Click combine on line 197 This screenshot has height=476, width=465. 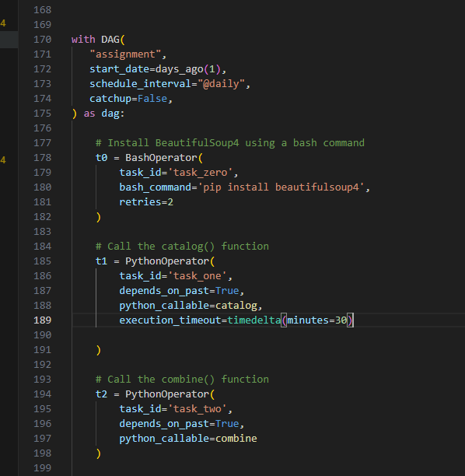236,439
